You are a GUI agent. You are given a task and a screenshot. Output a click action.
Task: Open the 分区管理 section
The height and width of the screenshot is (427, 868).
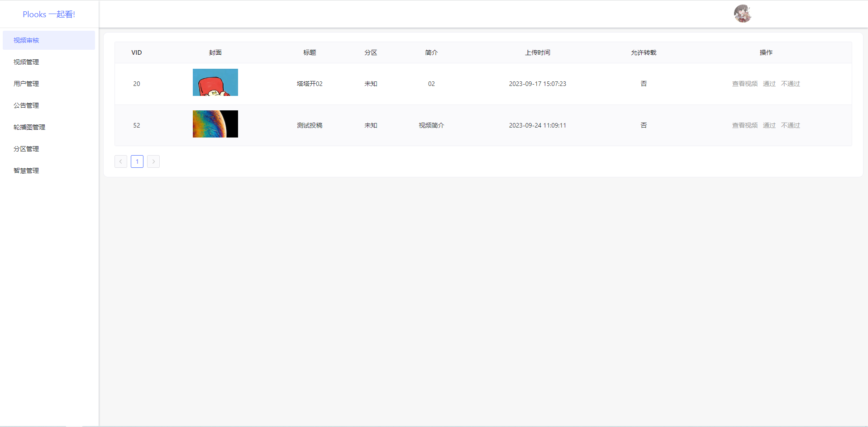coord(26,148)
